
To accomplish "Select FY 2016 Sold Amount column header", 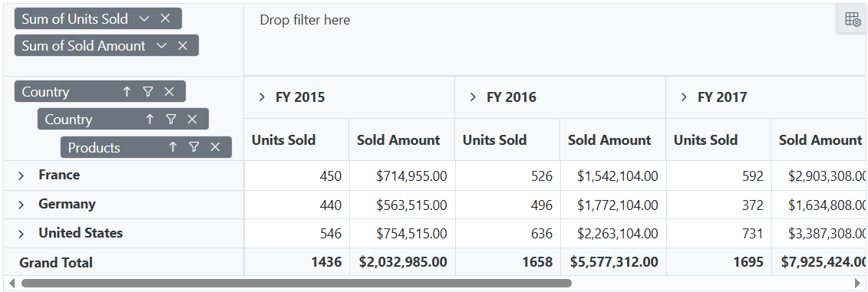I will pyautogui.click(x=612, y=140).
